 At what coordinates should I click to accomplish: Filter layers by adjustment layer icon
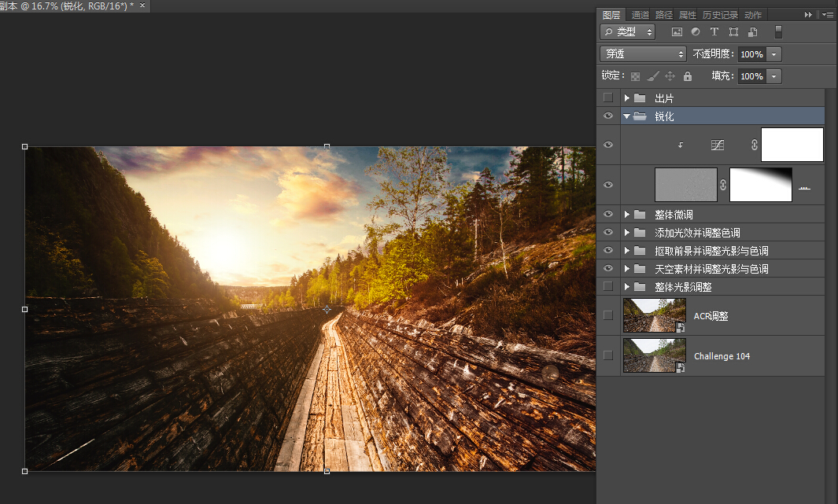click(696, 32)
